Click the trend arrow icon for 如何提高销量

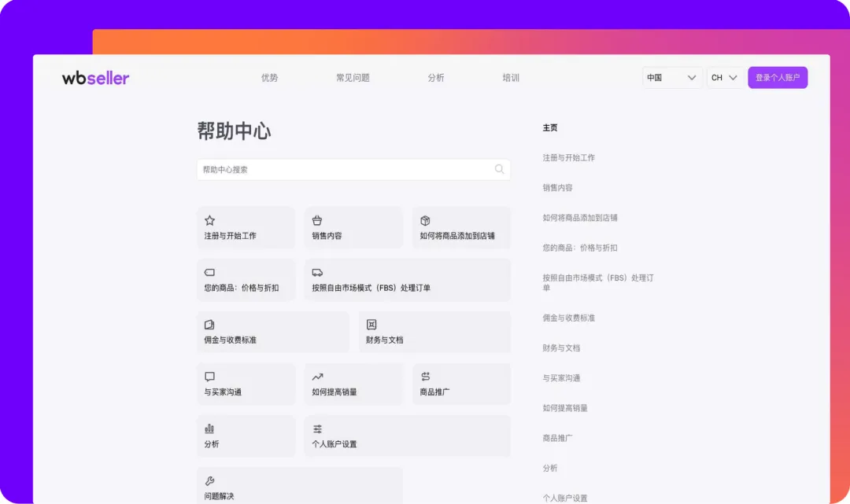pyautogui.click(x=317, y=377)
